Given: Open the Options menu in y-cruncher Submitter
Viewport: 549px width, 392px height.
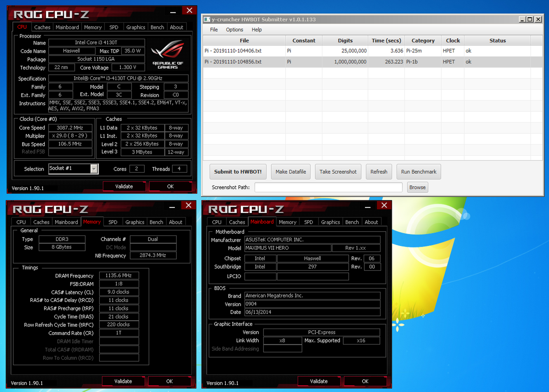Looking at the screenshot, I should [234, 30].
